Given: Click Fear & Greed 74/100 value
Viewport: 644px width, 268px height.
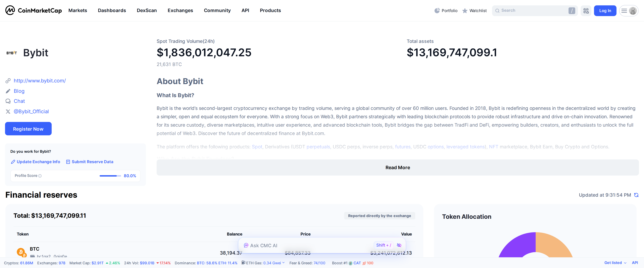Looking at the screenshot, I should click(x=319, y=263).
